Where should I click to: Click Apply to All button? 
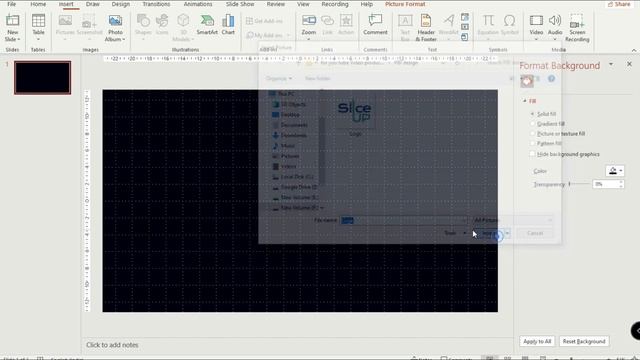(537, 341)
